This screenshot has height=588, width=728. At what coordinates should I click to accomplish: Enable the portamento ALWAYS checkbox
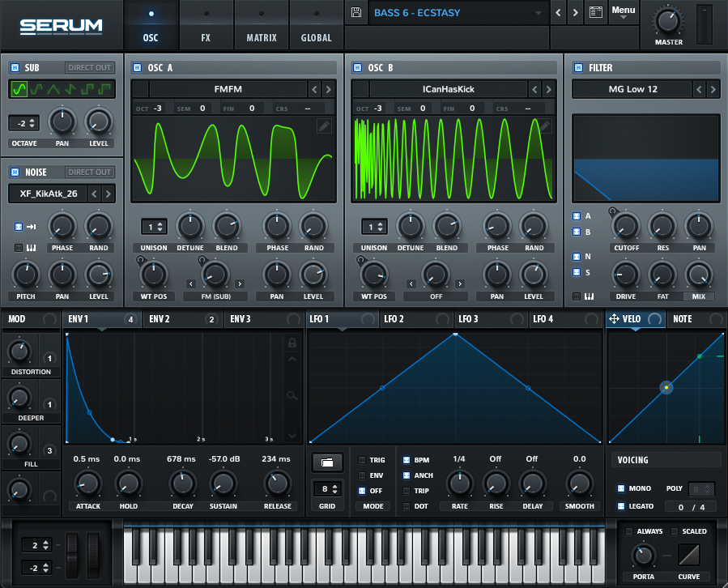click(x=629, y=530)
